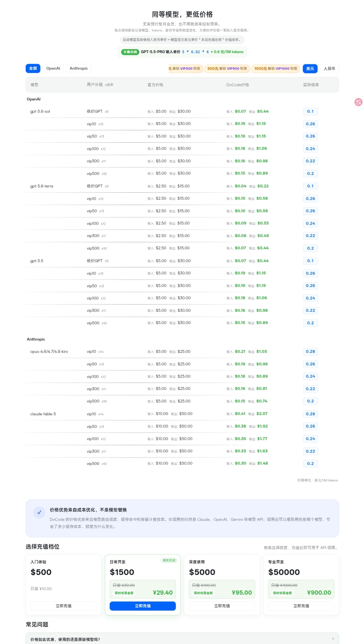Click the 0.28 ratio badge in claude-fable-5 vip10 row
This screenshot has height=644, width=364.
[310, 414]
